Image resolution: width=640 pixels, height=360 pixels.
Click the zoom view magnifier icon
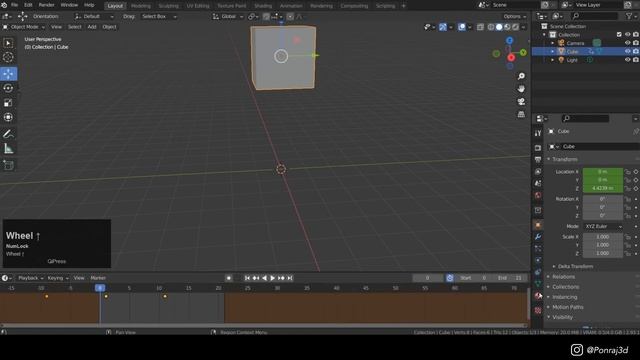tap(521, 76)
